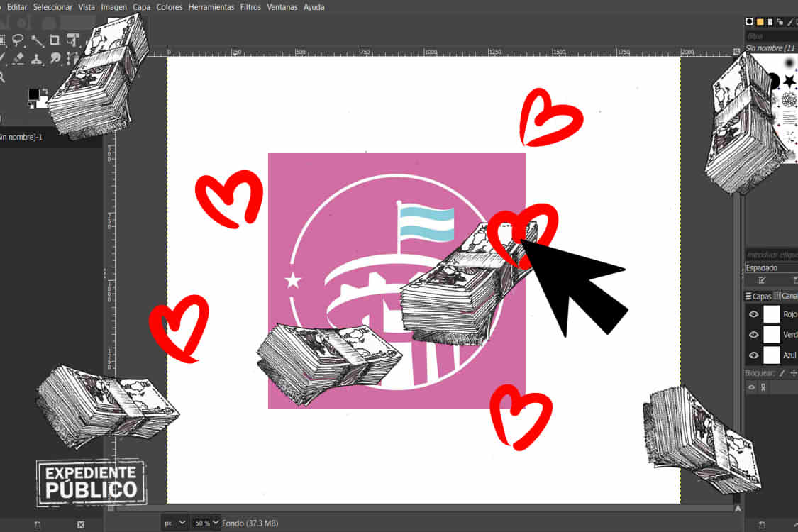Click bottom-left toolbox panel reset icon
Image resolution: width=798 pixels, height=532 pixels.
pos(37,525)
